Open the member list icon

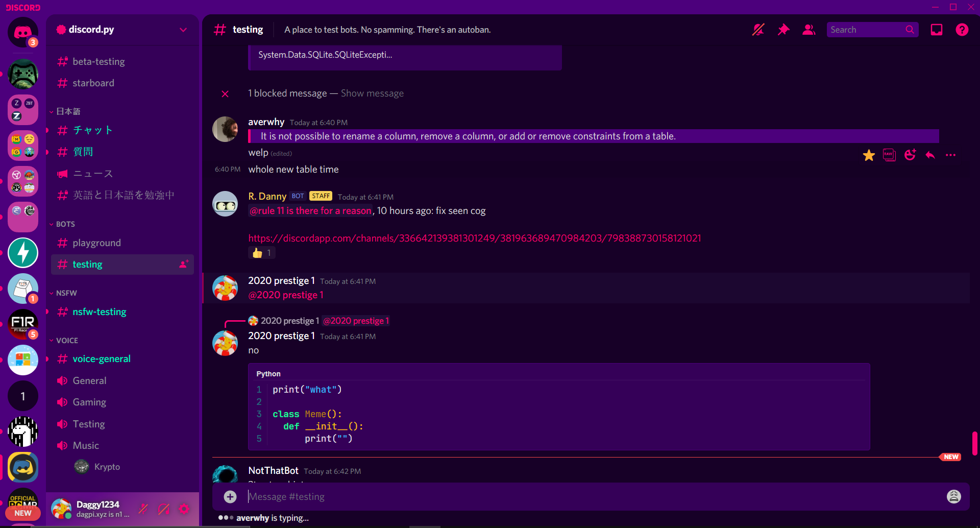(808, 30)
